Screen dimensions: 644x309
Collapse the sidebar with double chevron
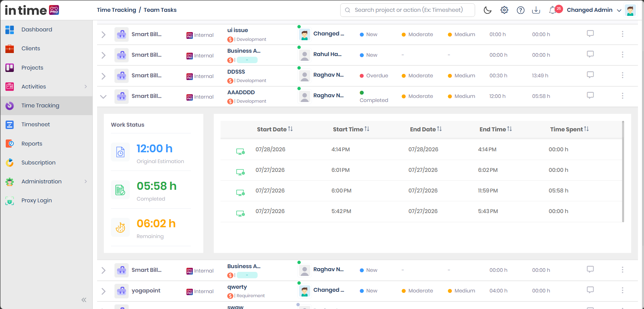tap(84, 300)
